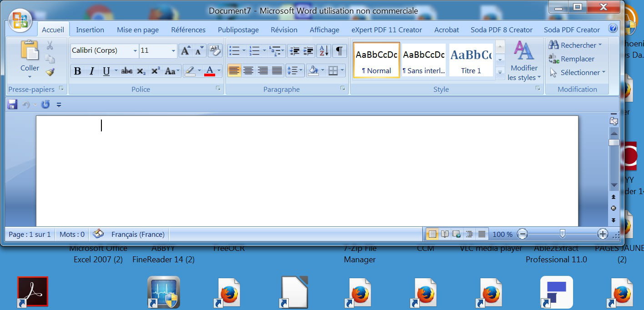Select the Titre 1 style thumbnail

coord(471,60)
